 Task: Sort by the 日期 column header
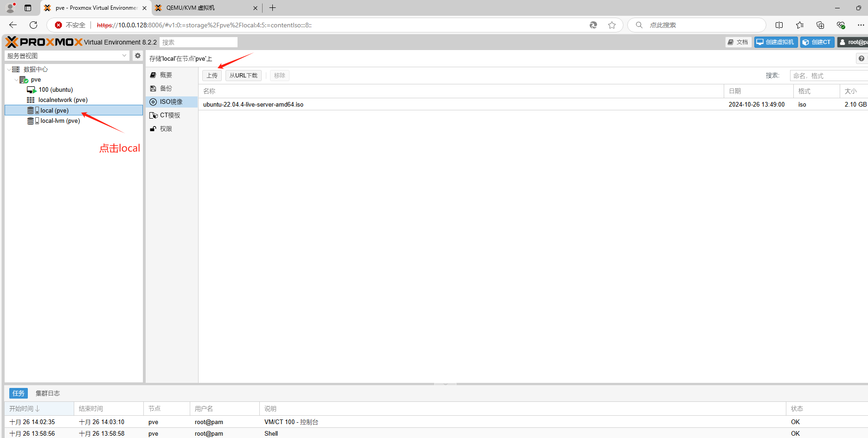coord(759,91)
